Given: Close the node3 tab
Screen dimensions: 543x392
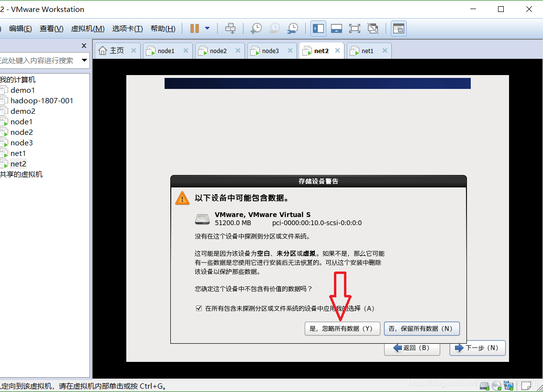Looking at the screenshot, I should [x=290, y=51].
